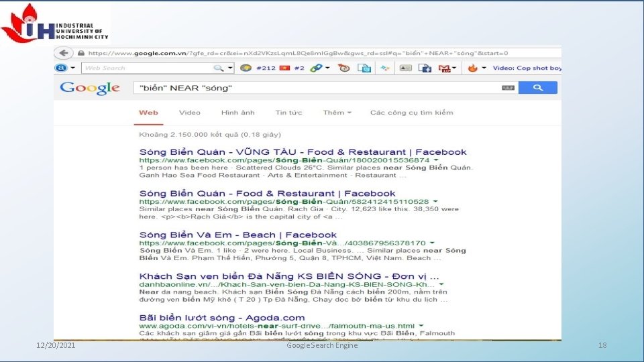Open the Web Search box dropdown arrow
Image resolution: width=644 pixels, height=362 pixels.
pyautogui.click(x=230, y=68)
